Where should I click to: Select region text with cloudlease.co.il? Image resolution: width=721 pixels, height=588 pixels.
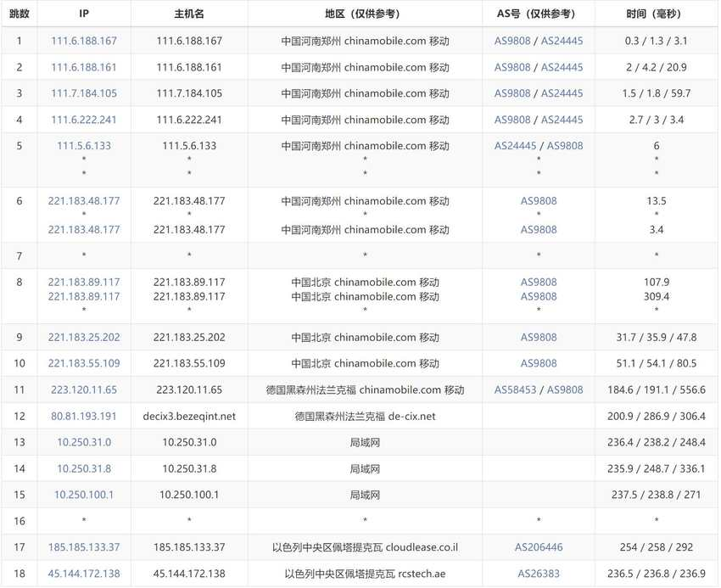pyautogui.click(x=365, y=547)
